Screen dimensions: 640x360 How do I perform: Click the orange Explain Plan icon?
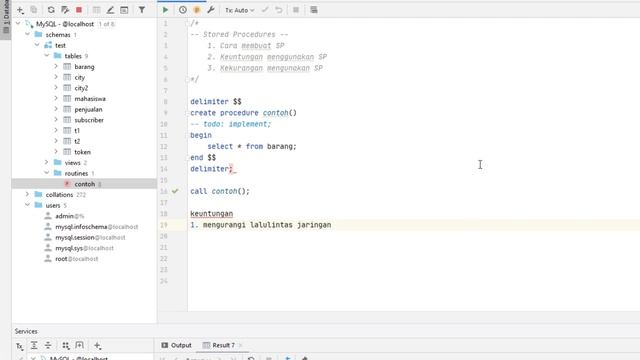197,10
